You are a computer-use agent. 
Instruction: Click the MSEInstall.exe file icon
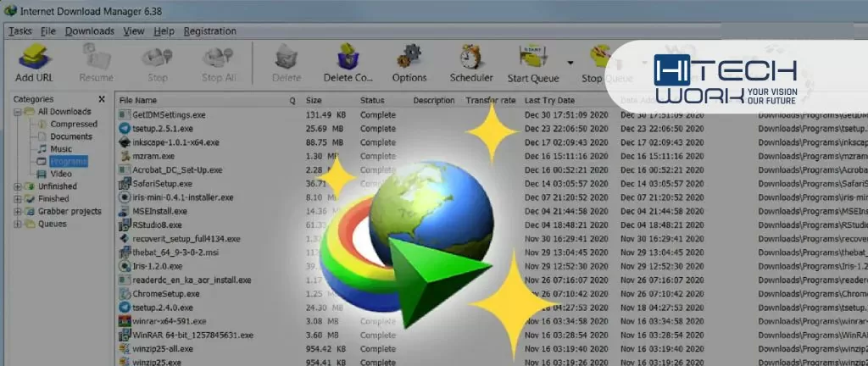(125, 211)
